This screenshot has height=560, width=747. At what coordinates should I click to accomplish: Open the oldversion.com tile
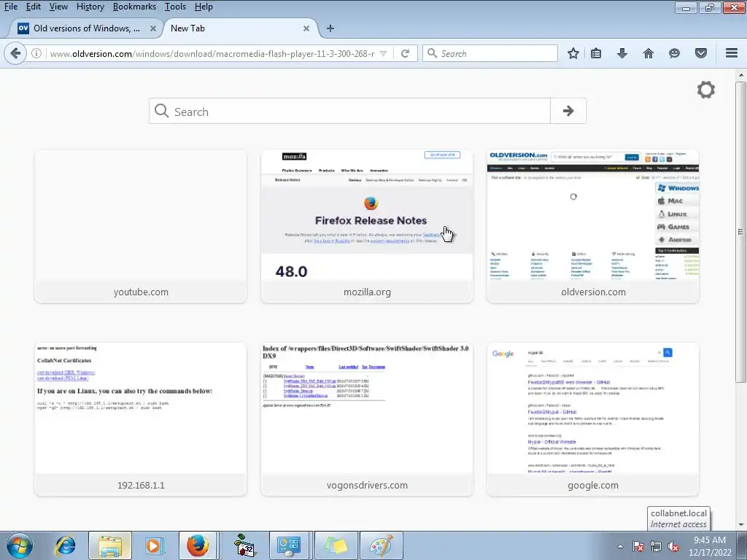point(593,226)
